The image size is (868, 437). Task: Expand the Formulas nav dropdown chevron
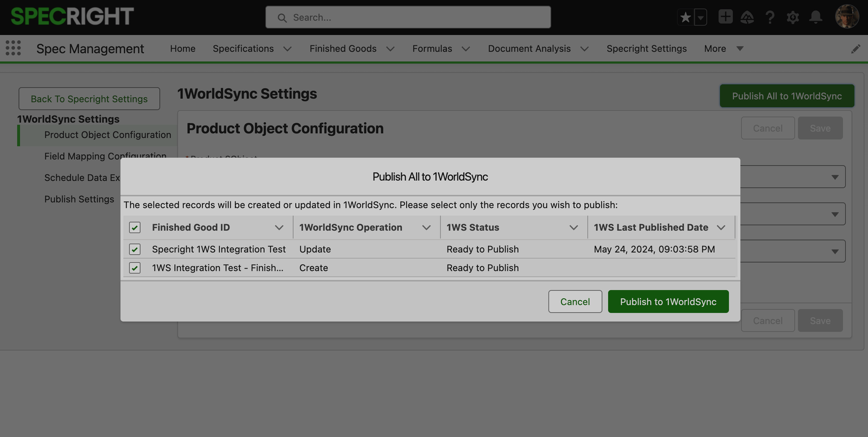pos(465,49)
